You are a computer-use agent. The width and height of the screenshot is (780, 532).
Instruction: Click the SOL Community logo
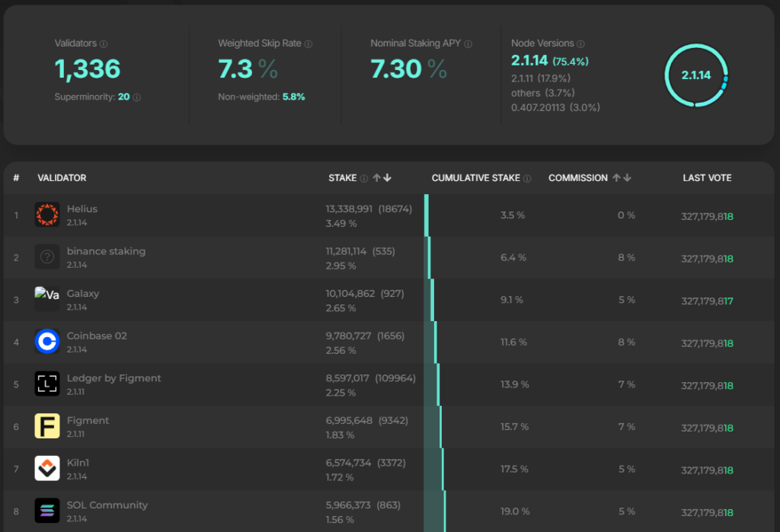pyautogui.click(x=47, y=510)
